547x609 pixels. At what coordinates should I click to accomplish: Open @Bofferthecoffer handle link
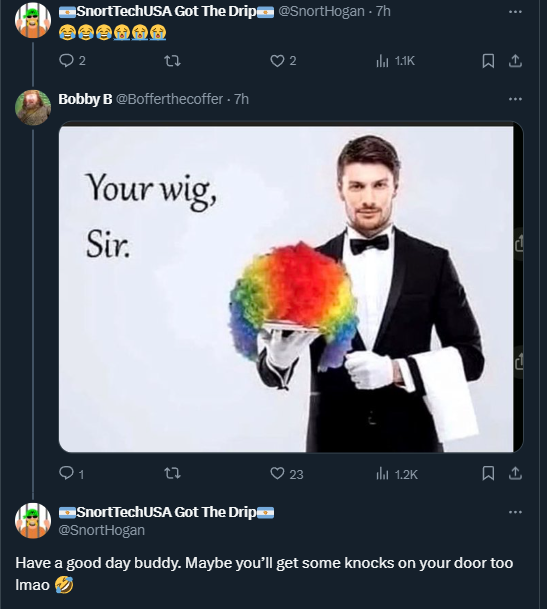coord(169,99)
